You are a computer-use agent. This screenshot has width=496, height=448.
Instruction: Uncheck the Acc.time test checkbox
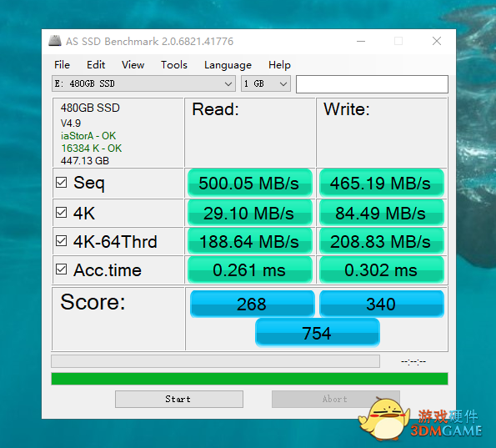pyautogui.click(x=61, y=269)
